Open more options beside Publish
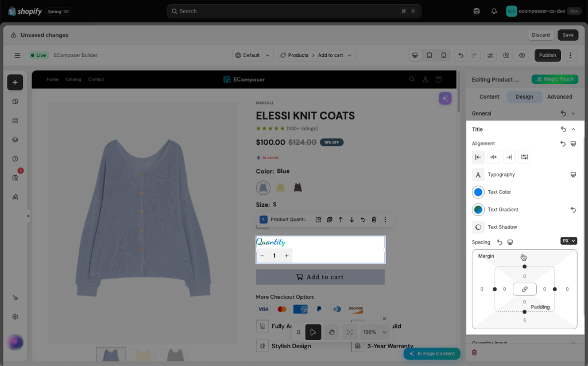588x366 pixels. pos(570,55)
